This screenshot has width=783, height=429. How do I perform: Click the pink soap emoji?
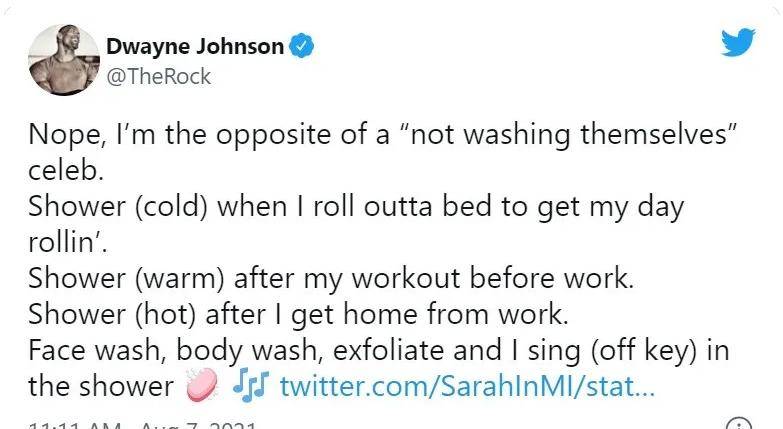tap(202, 385)
